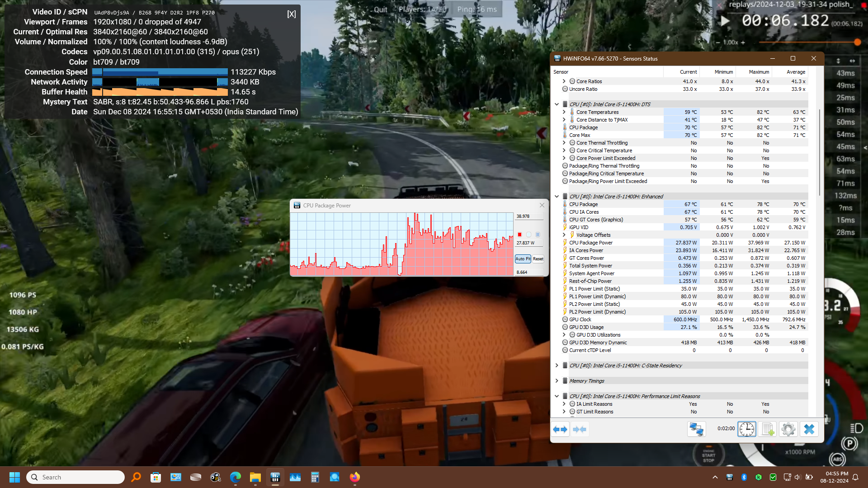This screenshot has height=488, width=868.
Task: Click the replay play button
Action: tap(725, 21)
